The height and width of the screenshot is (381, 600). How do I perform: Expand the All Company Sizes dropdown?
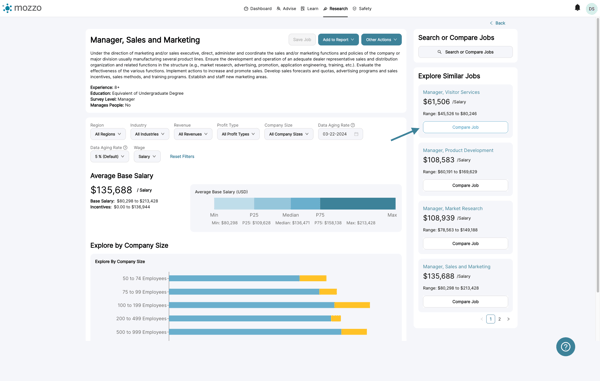pos(289,134)
